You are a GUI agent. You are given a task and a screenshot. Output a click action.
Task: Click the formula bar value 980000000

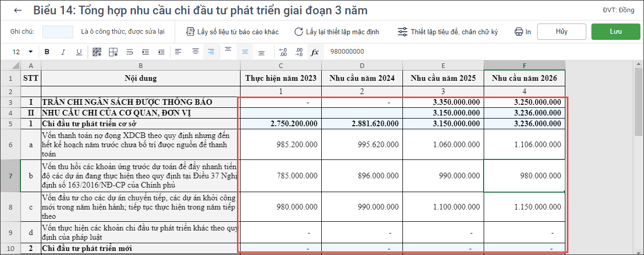pyautogui.click(x=347, y=52)
